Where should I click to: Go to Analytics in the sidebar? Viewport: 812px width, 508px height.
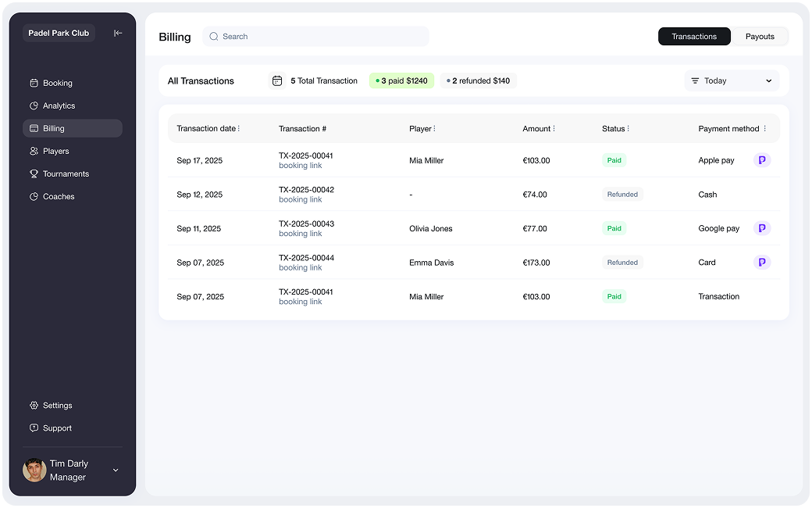coord(59,106)
